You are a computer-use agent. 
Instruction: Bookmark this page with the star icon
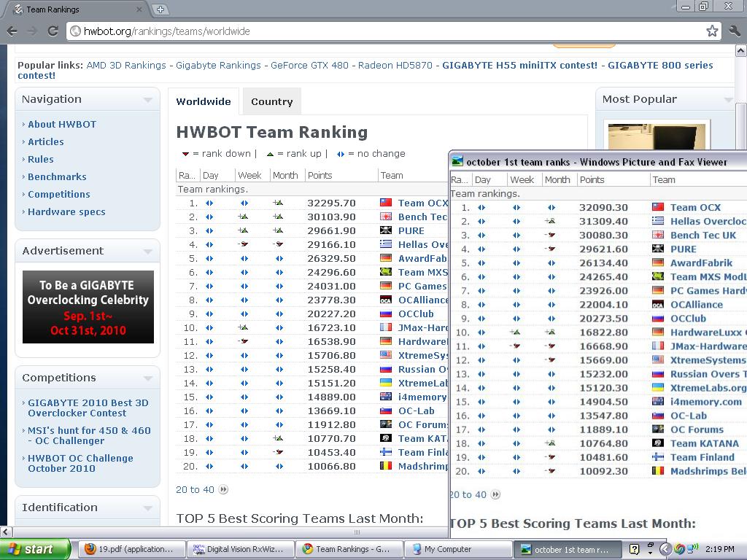(x=712, y=31)
